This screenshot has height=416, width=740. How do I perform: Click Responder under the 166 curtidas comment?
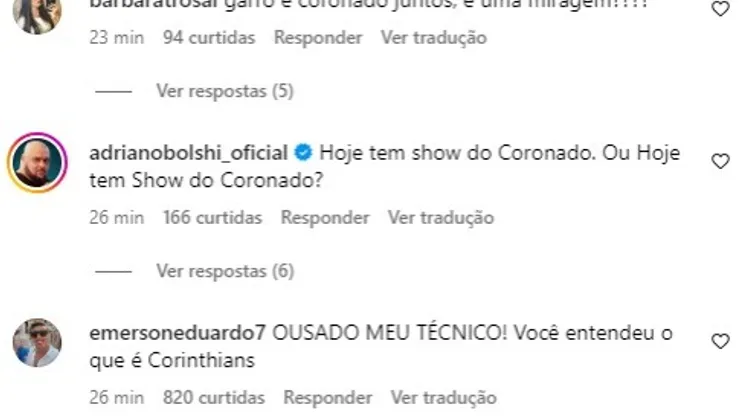[x=325, y=218]
